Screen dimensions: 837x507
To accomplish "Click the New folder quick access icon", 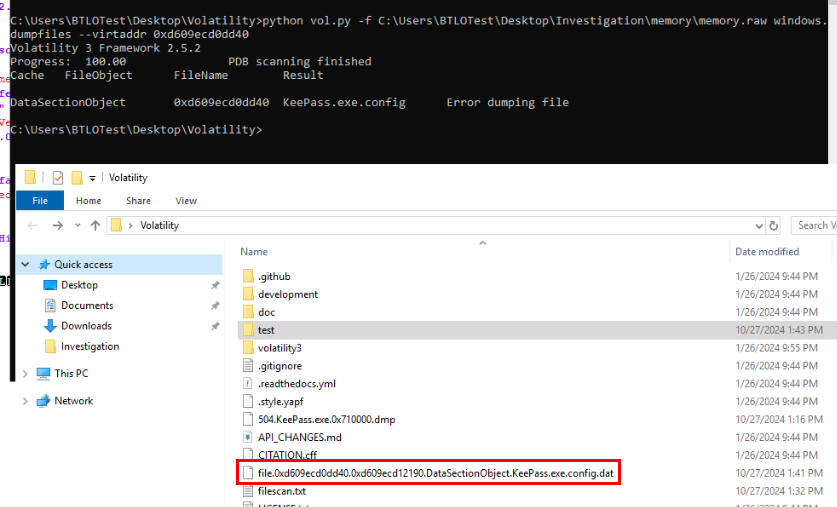I will click(77, 178).
